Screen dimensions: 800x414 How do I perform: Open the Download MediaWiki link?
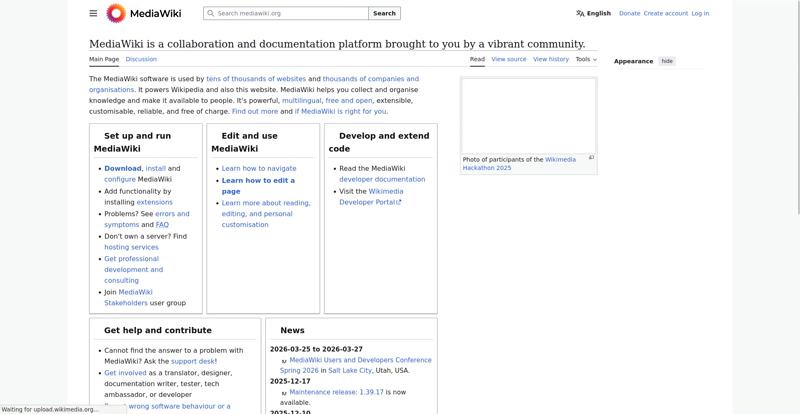[123, 168]
